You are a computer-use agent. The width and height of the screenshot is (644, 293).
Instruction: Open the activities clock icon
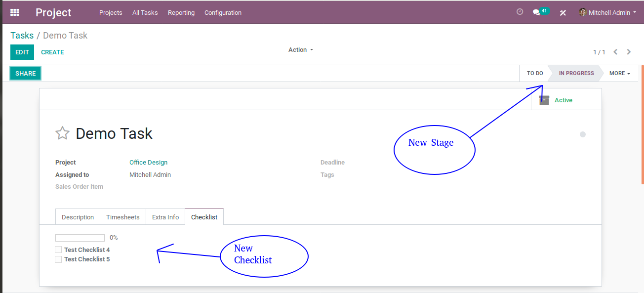point(520,12)
